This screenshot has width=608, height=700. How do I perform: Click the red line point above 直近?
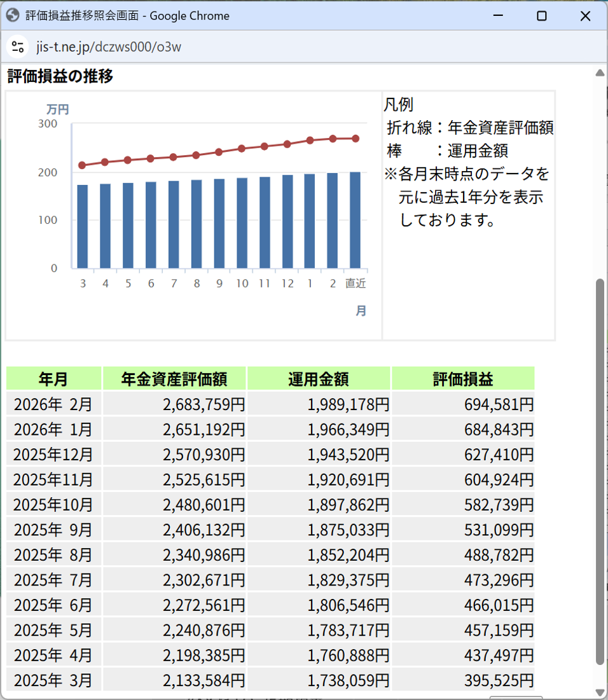(x=356, y=139)
